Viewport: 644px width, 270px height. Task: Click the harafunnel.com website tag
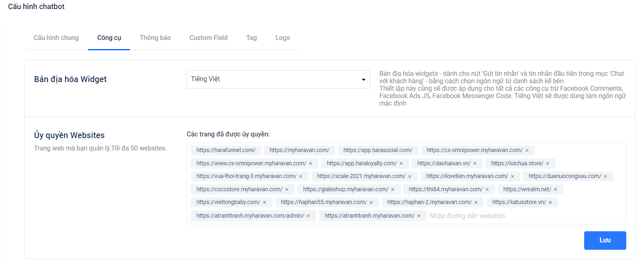(226, 150)
